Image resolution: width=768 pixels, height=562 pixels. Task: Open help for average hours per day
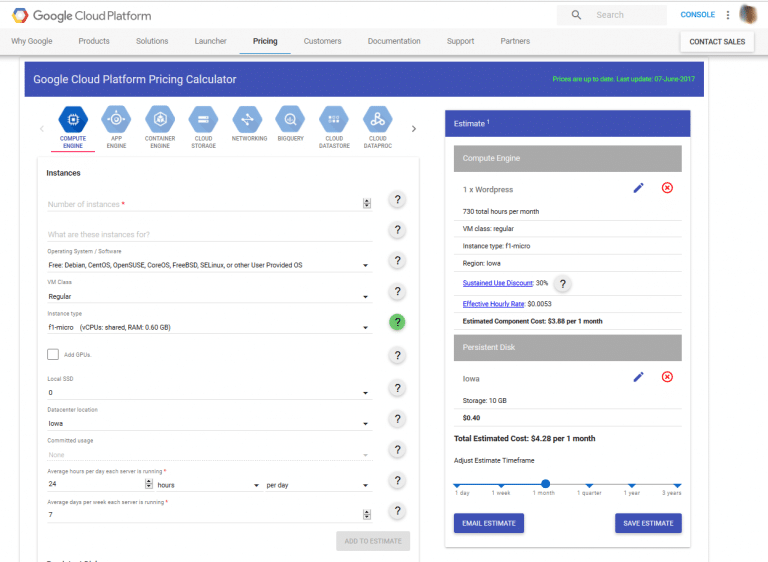click(398, 481)
